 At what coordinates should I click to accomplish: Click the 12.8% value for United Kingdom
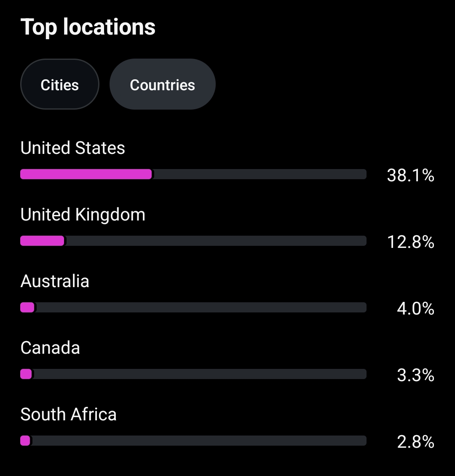[x=410, y=242]
